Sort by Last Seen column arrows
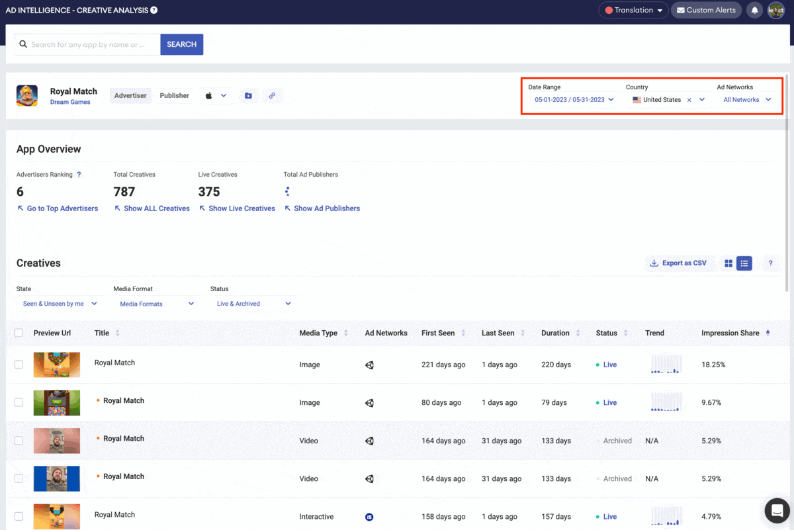The image size is (794, 532). [x=523, y=333]
